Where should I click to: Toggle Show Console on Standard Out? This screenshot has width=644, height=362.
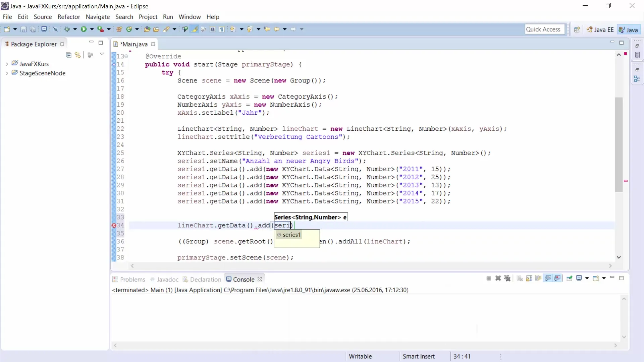pos(548,278)
